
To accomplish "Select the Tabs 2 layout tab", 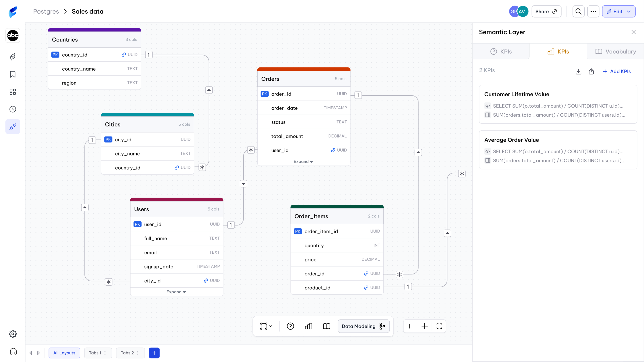I will (130, 353).
